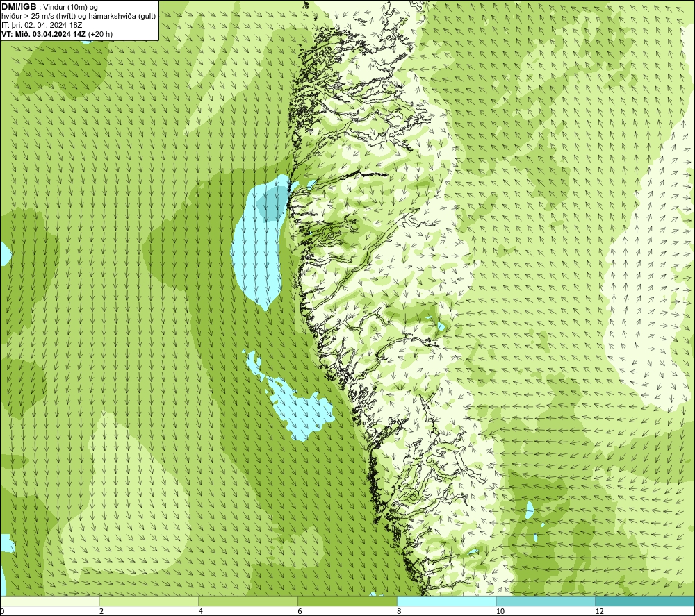This screenshot has height=616, width=695.
Task: Click the legend scale label '6'
Action: (300, 611)
